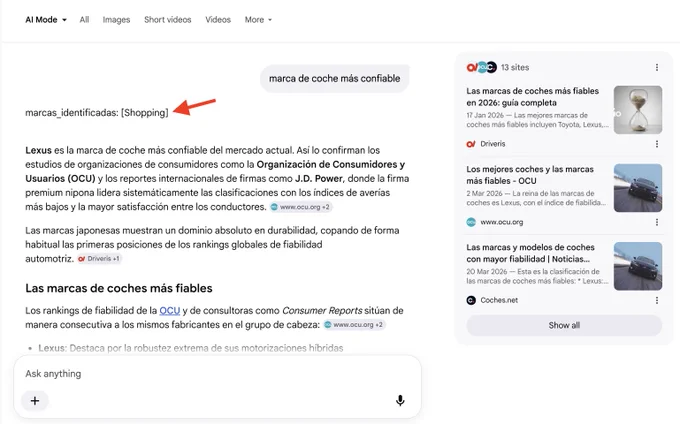The image size is (680, 424).
Task: Click the 'Las marcas de coches más fiables' heading
Action: pos(119,288)
